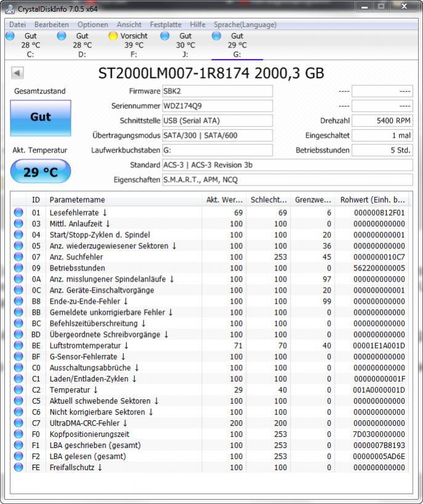423x504 pixels.
Task: Click the Drehzahl field 5400 RPM
Action: pyautogui.click(x=382, y=121)
